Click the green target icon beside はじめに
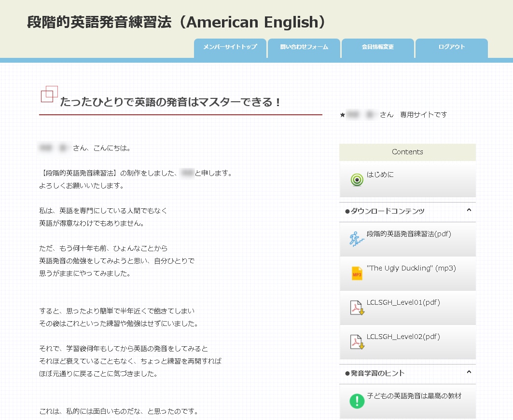The height and width of the screenshot is (420, 513). click(357, 179)
